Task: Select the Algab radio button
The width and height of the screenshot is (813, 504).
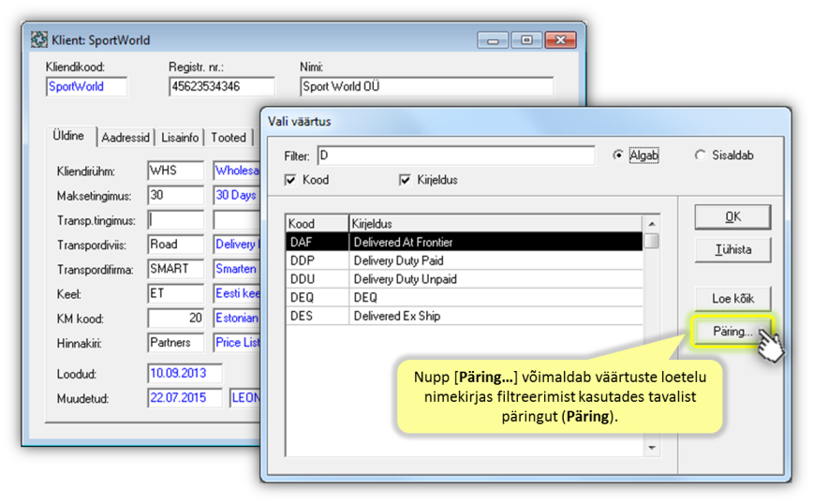Action: (x=618, y=156)
